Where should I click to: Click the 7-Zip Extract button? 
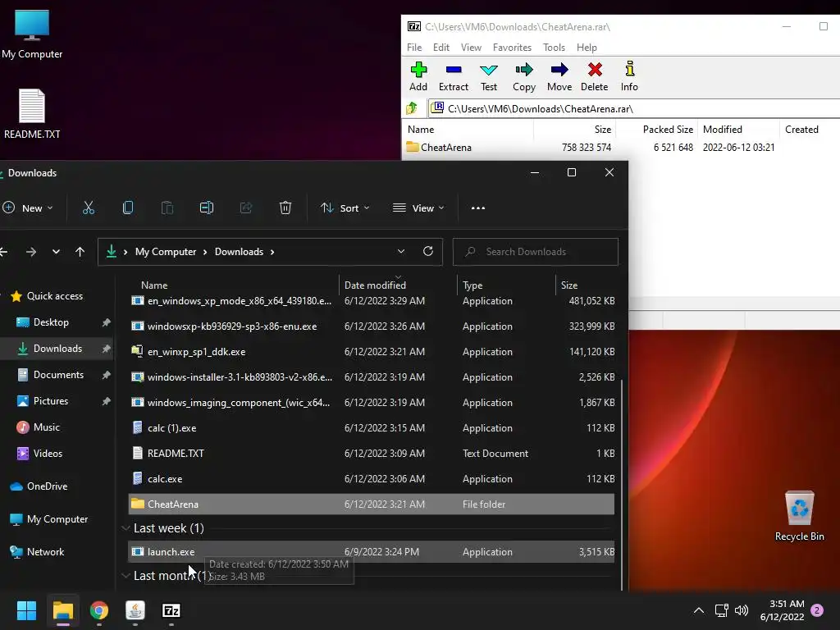(453, 76)
